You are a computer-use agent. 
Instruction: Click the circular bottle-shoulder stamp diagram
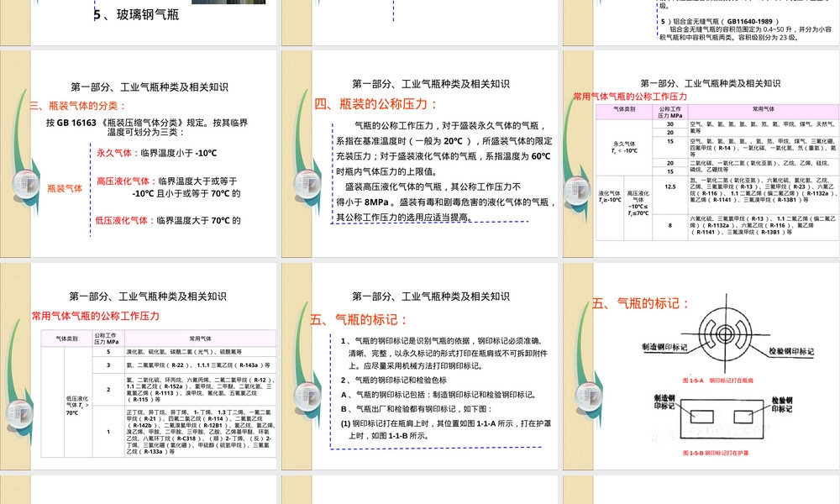coord(726,333)
